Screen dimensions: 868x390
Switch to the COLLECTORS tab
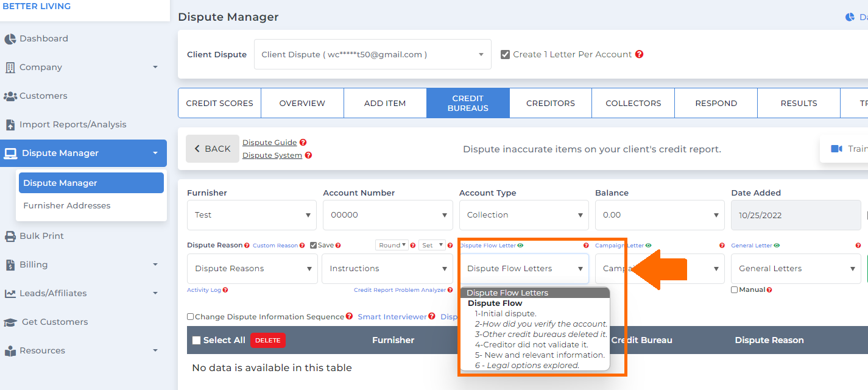633,103
